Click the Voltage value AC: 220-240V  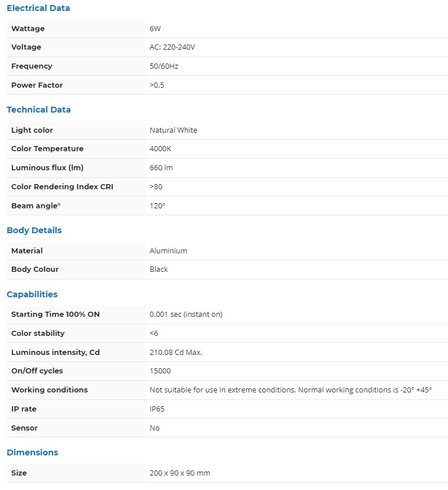(172, 47)
